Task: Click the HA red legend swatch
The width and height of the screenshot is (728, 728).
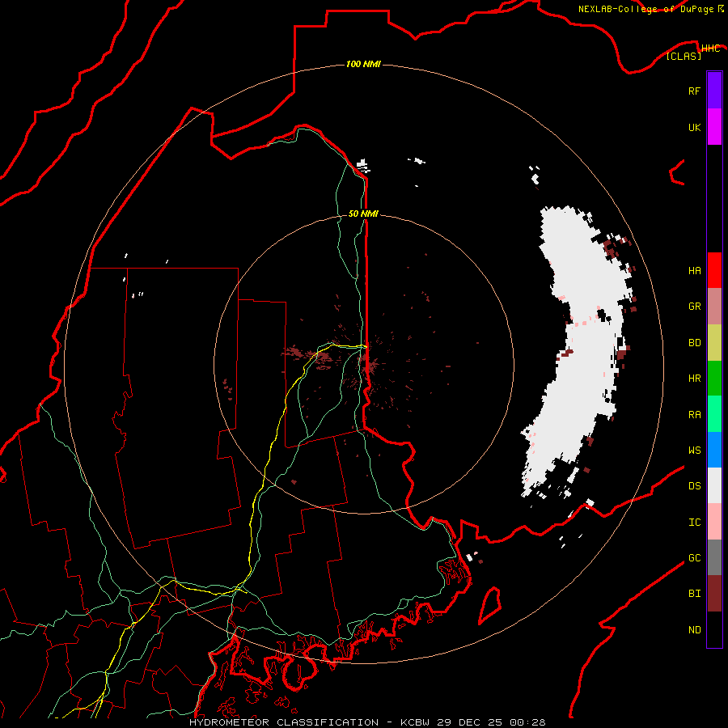Action: pos(714,270)
